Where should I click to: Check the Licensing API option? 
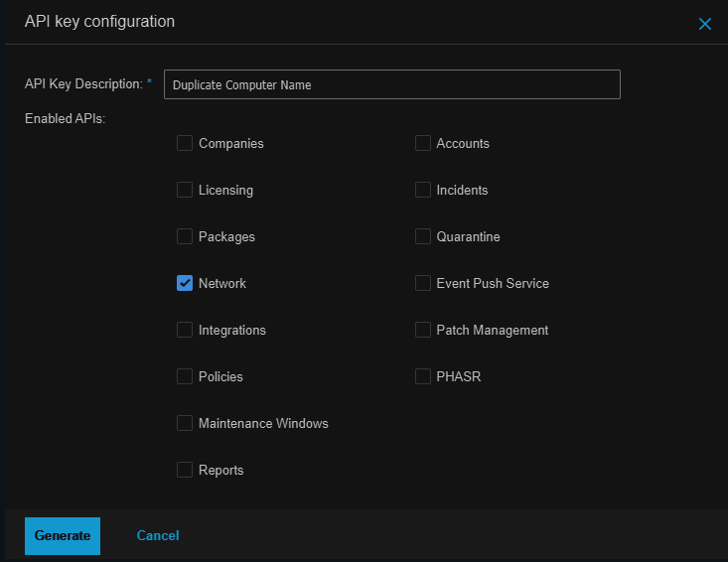point(185,190)
